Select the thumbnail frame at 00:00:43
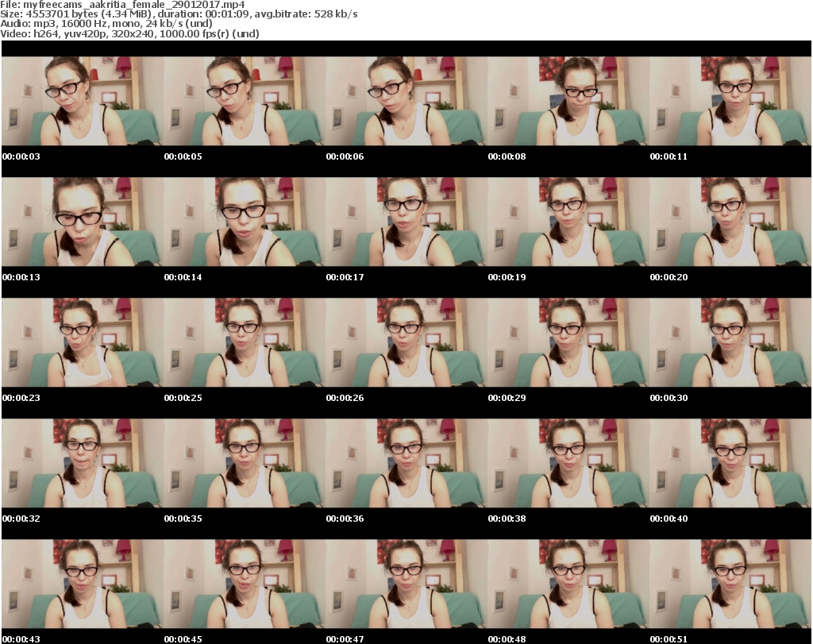This screenshot has width=813, height=644. click(x=83, y=584)
